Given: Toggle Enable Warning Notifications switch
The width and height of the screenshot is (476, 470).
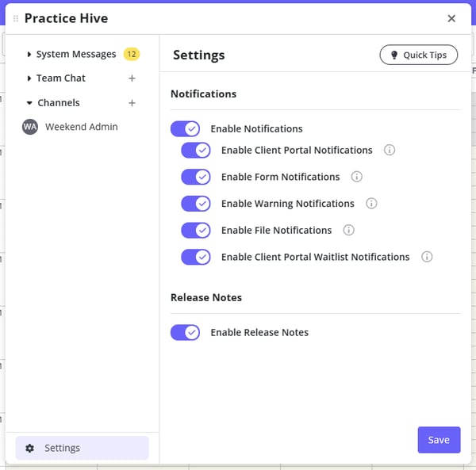Looking at the screenshot, I should [x=196, y=204].
